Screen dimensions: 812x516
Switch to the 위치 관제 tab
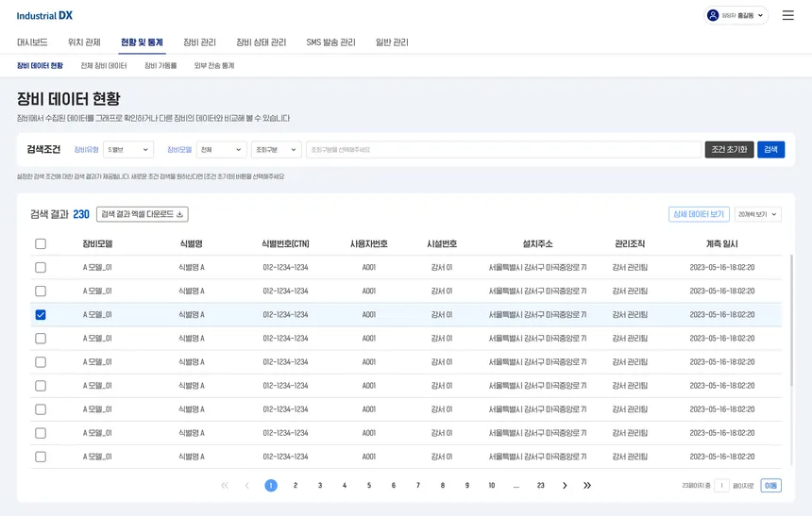click(84, 42)
